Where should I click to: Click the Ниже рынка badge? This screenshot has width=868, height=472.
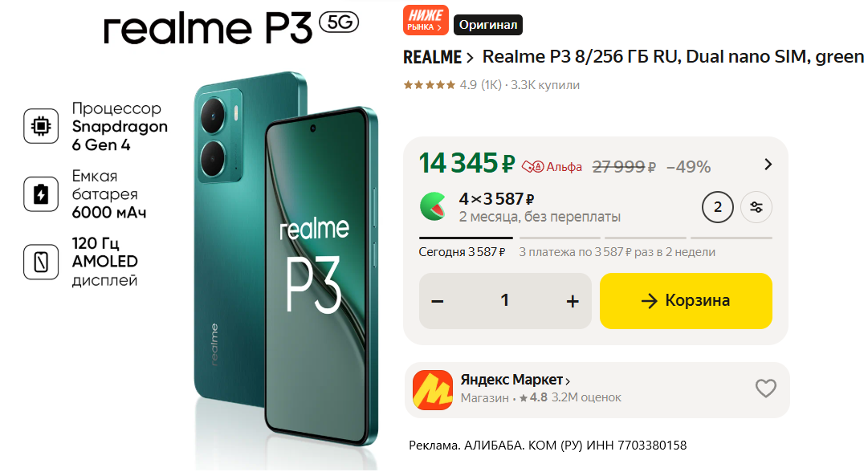click(x=426, y=20)
